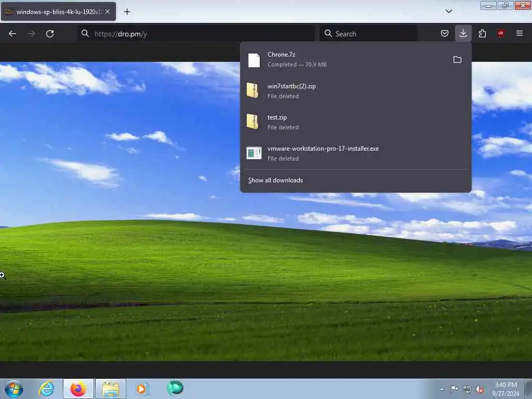
Task: Click the Chrone.7z file icon
Action: 254,60
